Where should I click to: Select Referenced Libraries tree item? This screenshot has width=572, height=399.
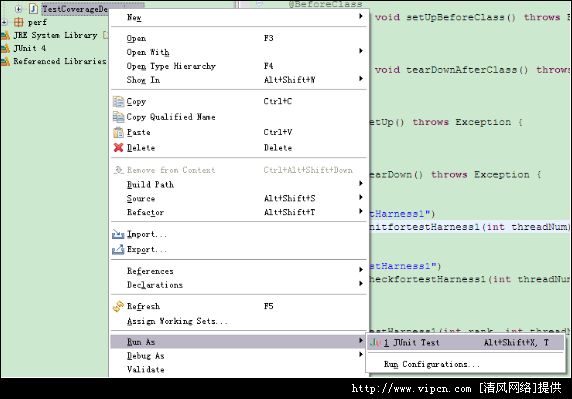60,61
